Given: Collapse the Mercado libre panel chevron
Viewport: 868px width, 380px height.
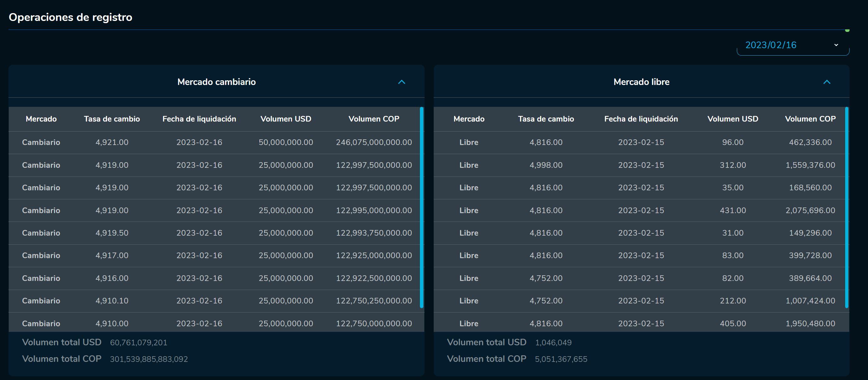Looking at the screenshot, I should click(x=827, y=82).
